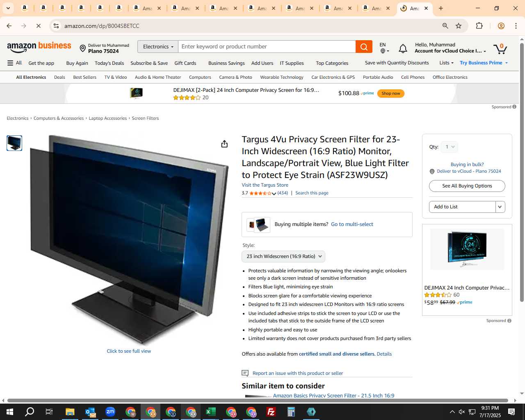Bookmark this page with the star icon

(459, 26)
